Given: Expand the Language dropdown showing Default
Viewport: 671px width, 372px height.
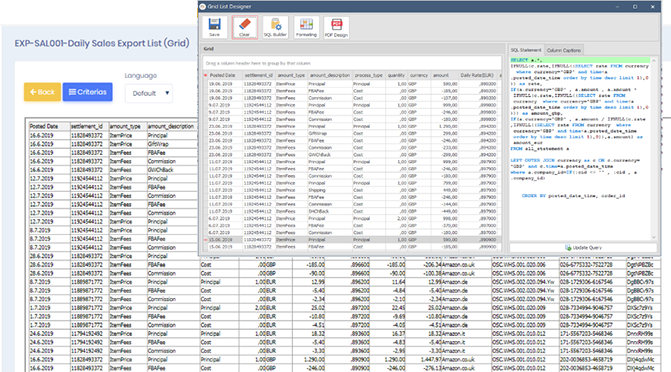Looking at the screenshot, I should pos(149,93).
